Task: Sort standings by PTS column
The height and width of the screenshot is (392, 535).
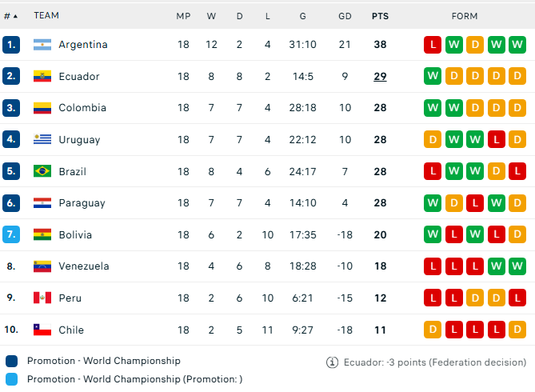Action: click(380, 16)
